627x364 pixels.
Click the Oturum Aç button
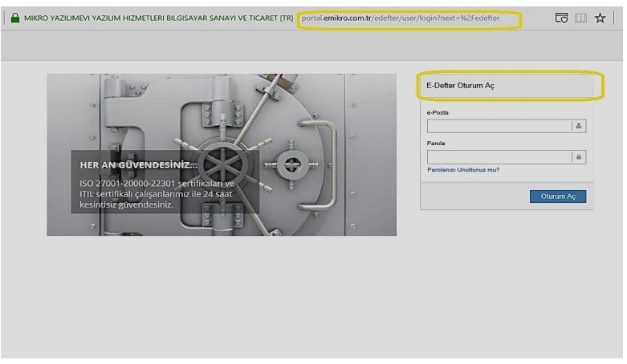(x=558, y=196)
